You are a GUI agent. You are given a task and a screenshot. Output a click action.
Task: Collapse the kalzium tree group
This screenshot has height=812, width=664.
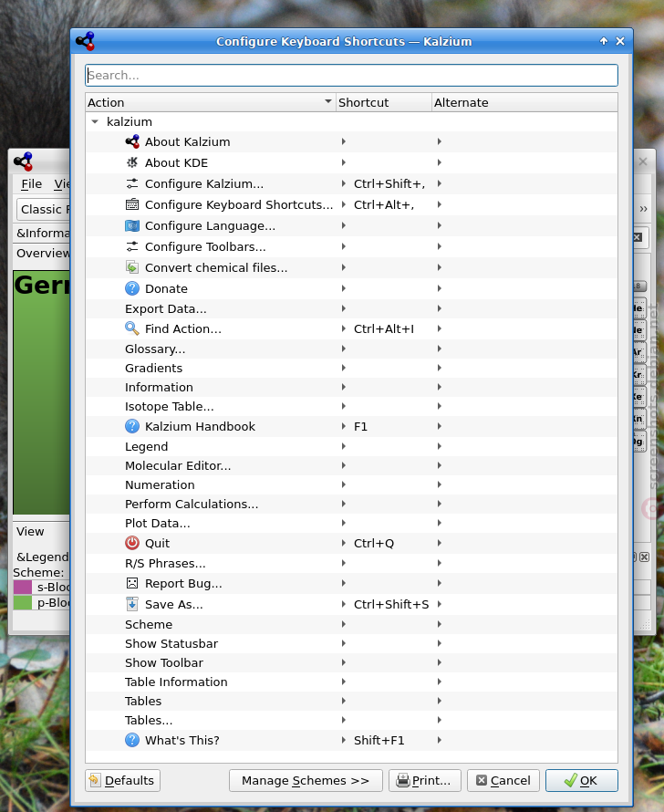tap(95, 121)
